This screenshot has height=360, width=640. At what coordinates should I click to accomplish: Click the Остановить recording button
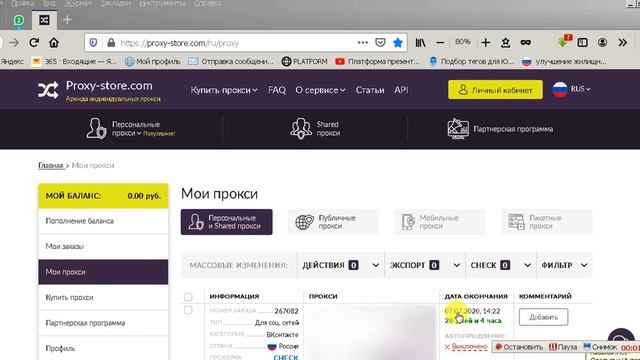coord(519,347)
